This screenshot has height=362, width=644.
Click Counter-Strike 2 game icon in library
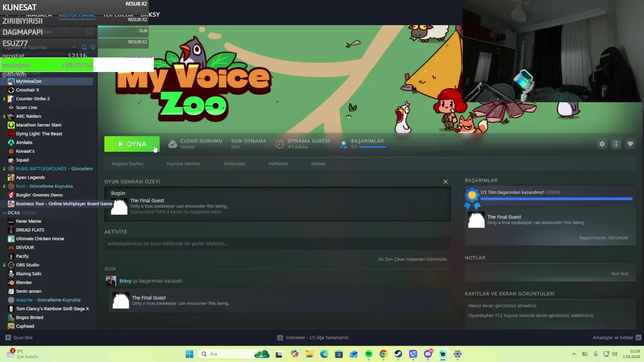point(11,99)
